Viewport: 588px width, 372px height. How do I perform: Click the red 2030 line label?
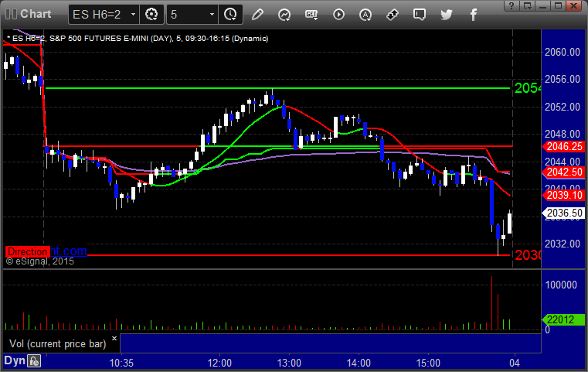[527, 255]
